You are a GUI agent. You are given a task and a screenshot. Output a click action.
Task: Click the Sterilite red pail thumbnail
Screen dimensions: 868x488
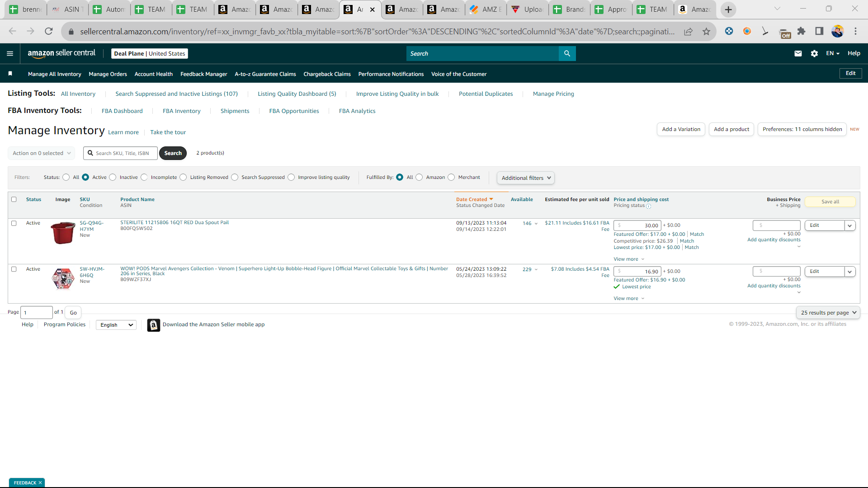(63, 232)
